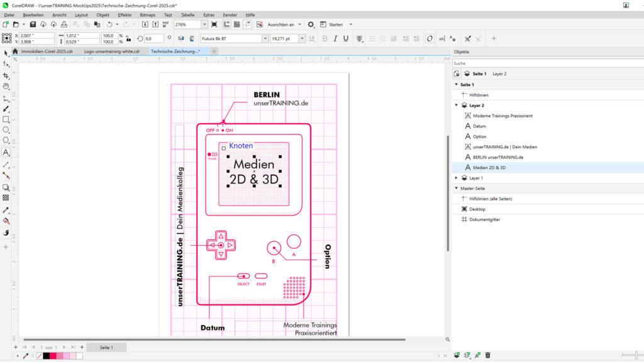Click the Print icon
This screenshot has width=644, height=362.
[64, 25]
